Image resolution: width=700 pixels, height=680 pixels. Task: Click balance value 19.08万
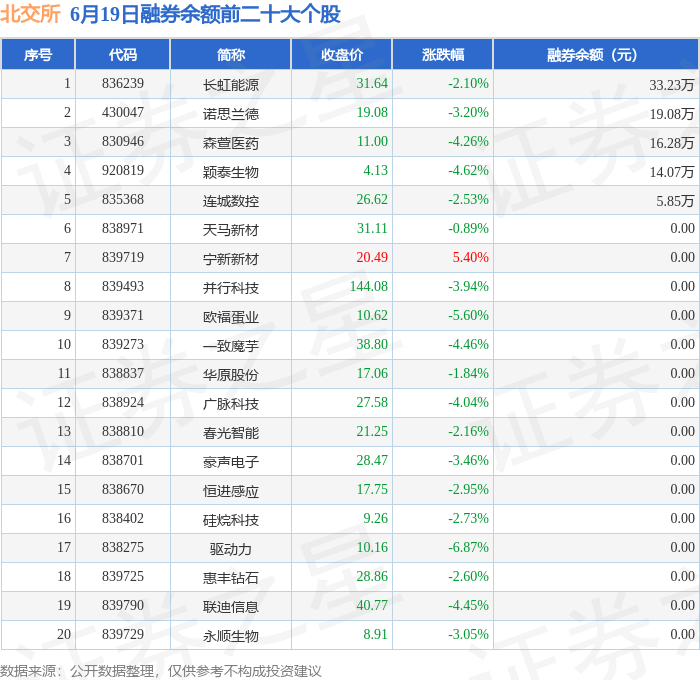point(671,114)
